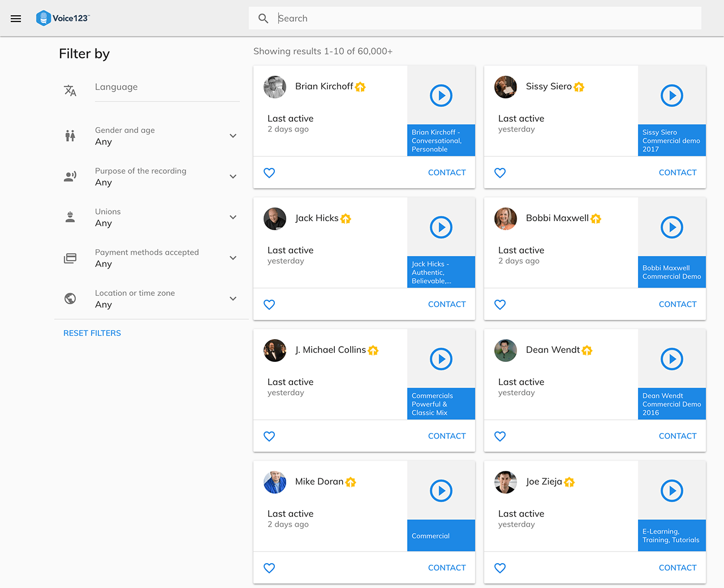724x588 pixels.
Task: Play Joe Zieja's E-Learning demo
Action: coord(672,491)
